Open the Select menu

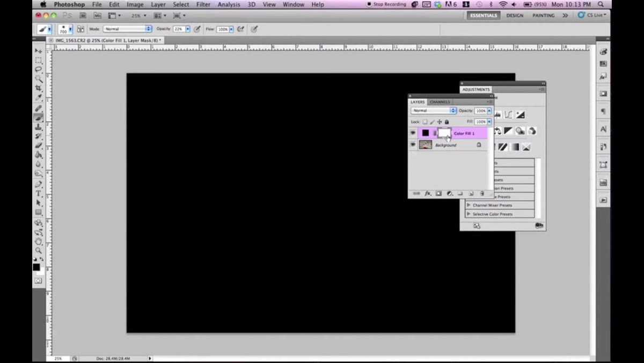tap(181, 4)
